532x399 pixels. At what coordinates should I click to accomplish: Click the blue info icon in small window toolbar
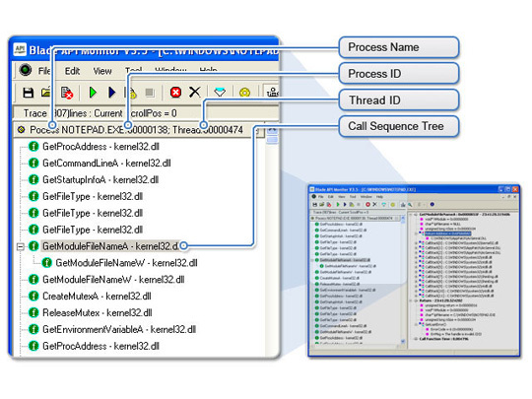coord(432,205)
